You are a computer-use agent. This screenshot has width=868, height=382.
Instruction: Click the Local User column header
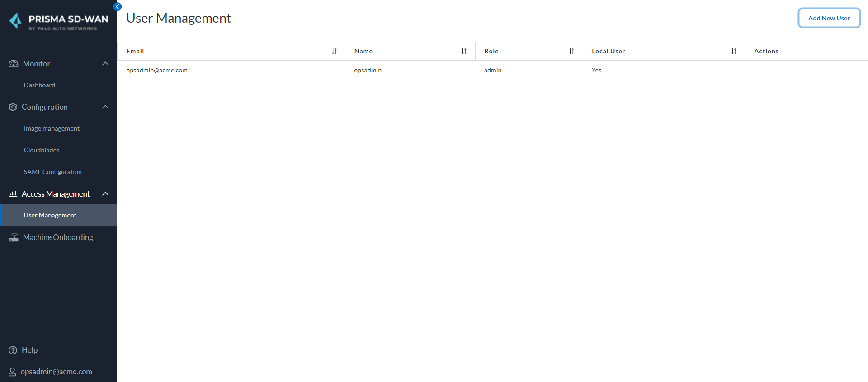pos(609,51)
